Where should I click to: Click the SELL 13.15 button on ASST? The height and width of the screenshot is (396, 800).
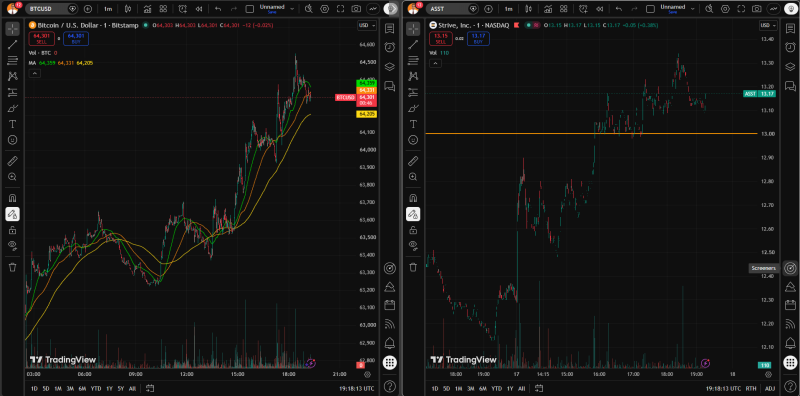point(441,38)
